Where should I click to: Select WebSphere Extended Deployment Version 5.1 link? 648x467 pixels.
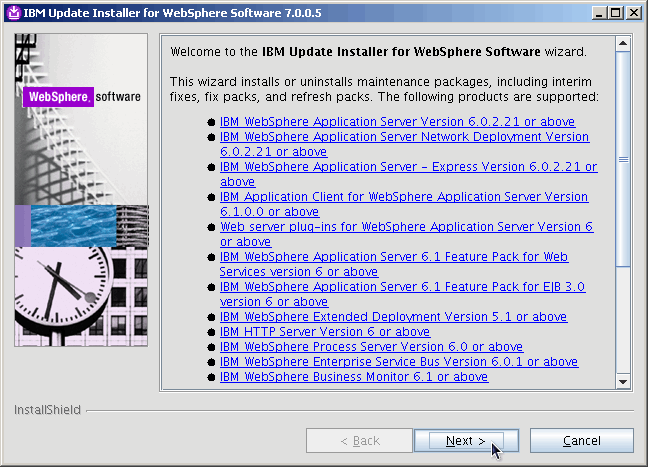coord(393,317)
